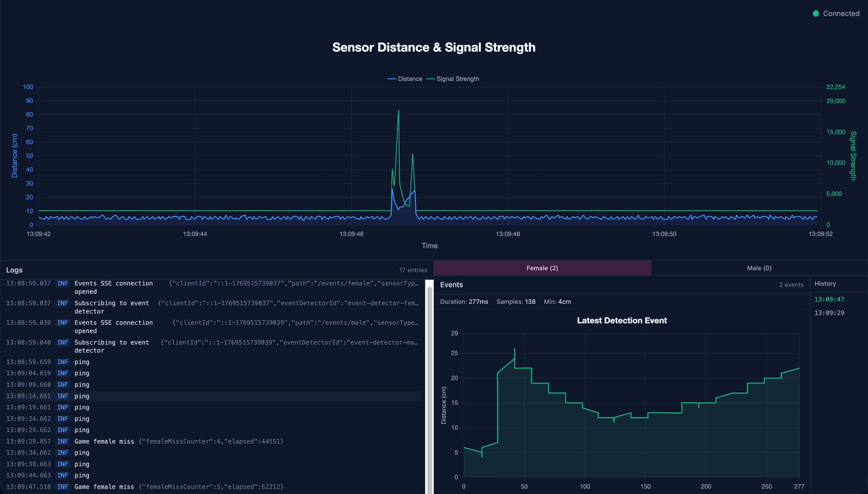
Task: Click the INF badge on Subscribing to event detector
Action: coord(63,303)
